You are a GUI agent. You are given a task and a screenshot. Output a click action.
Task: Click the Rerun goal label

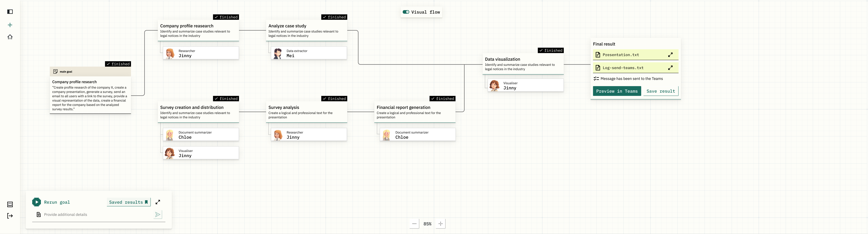click(57, 202)
